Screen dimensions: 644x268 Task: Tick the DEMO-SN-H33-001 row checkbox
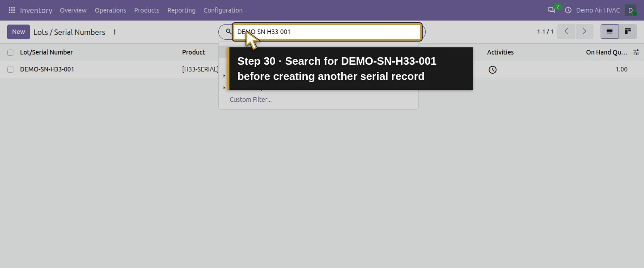10,70
